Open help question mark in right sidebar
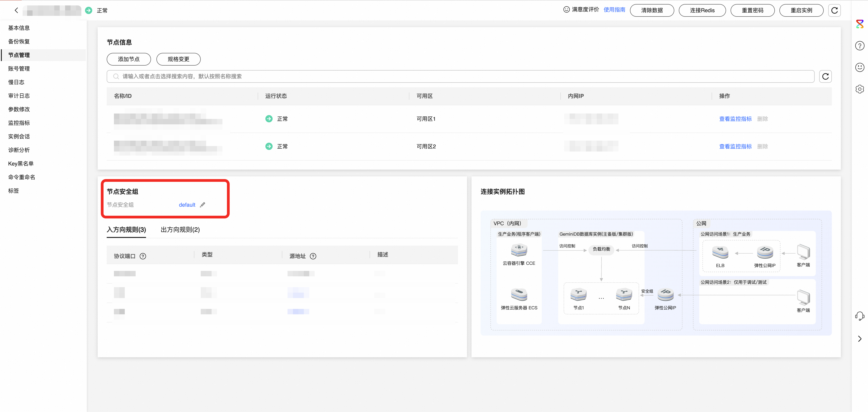868x412 pixels. point(860,46)
